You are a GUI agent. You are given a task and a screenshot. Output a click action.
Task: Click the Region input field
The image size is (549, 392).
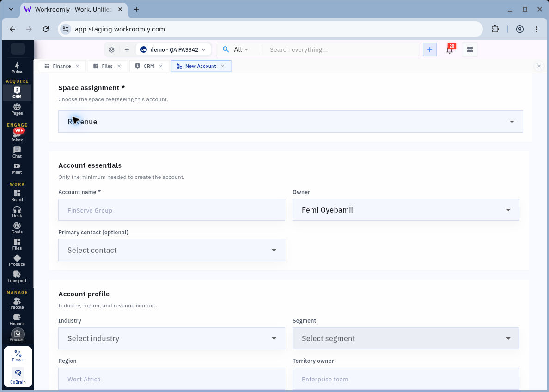click(x=171, y=379)
